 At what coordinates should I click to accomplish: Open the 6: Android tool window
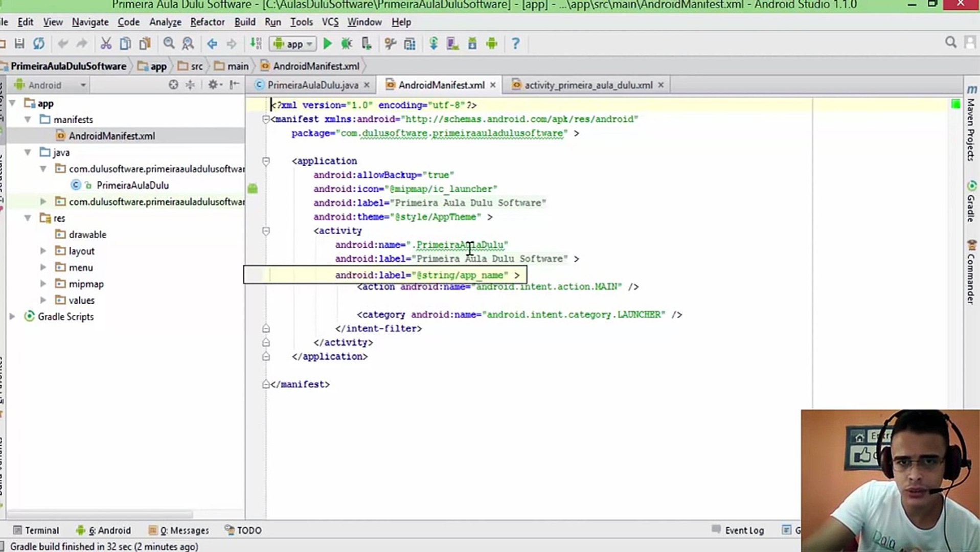[x=104, y=531]
